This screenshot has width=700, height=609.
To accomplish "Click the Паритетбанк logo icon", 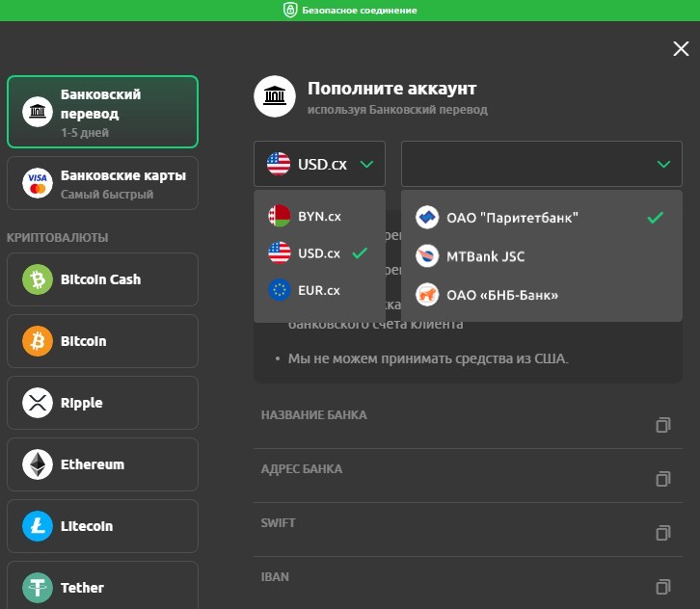I will 427,218.
